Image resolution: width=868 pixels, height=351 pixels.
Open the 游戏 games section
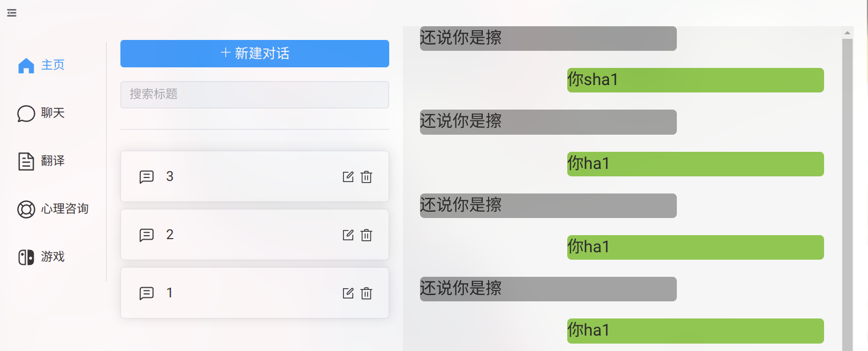click(x=53, y=257)
